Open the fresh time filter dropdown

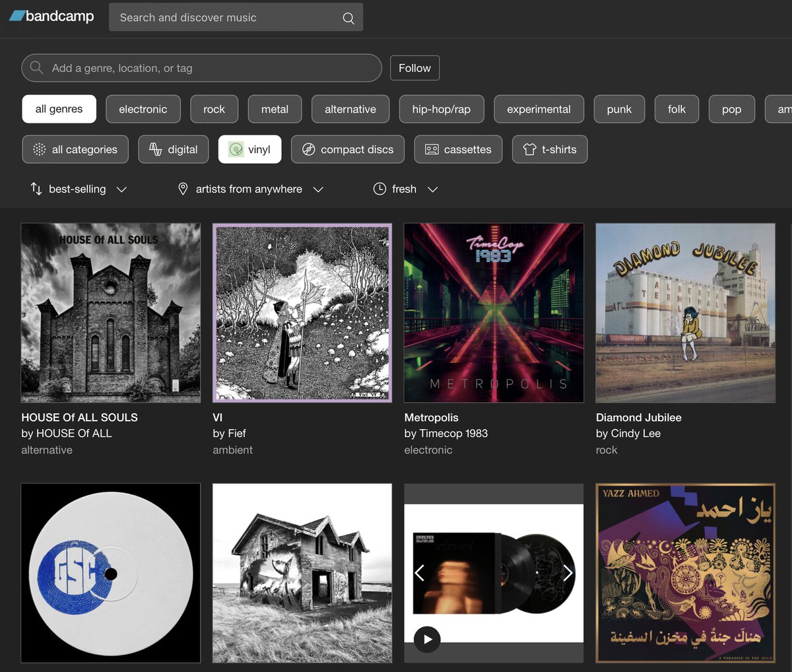tap(405, 189)
